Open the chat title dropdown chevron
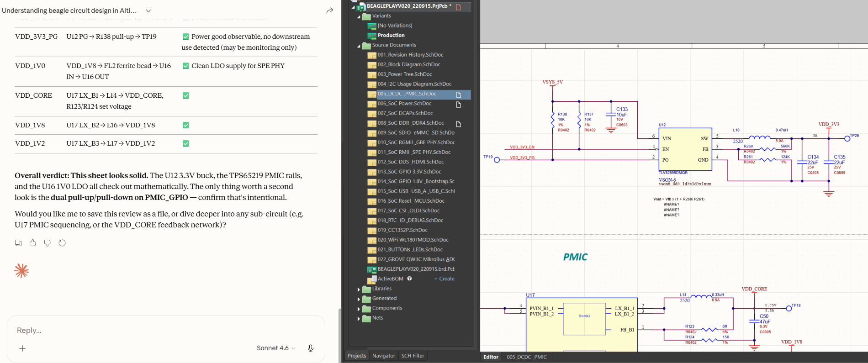The image size is (868, 363). [148, 11]
